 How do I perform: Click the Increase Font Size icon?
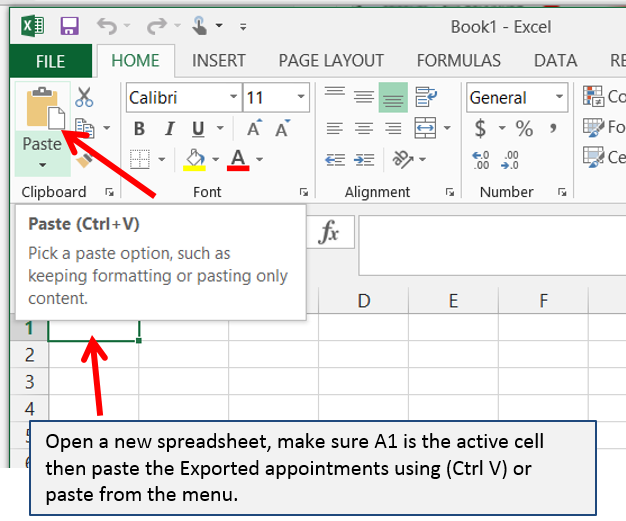coord(254,129)
